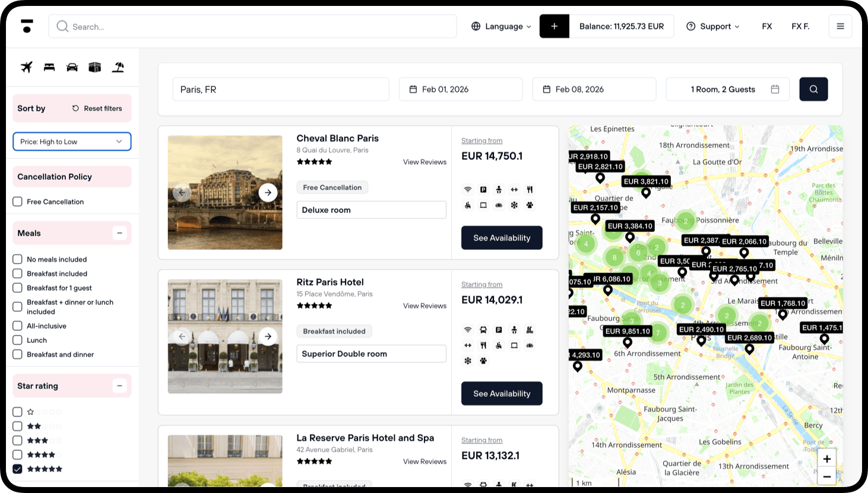Check the three-star rating filter

tap(18, 440)
